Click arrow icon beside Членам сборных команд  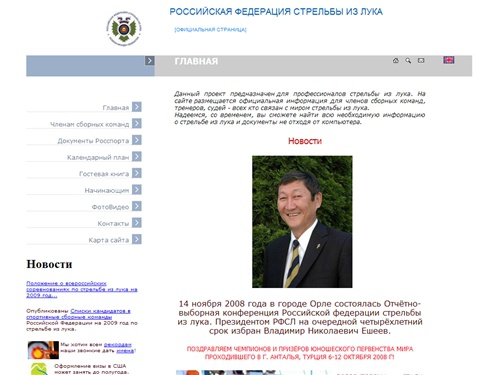tap(137, 123)
